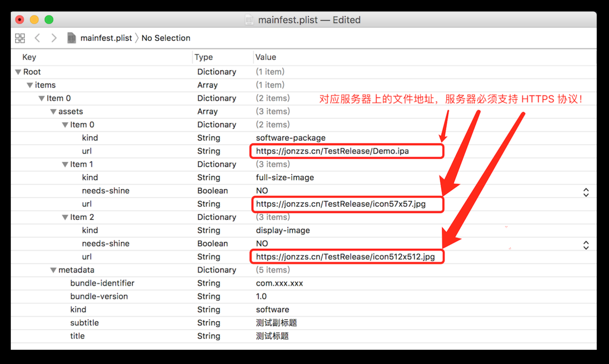Collapse the assets array
This screenshot has width=609, height=364.
coord(53,111)
